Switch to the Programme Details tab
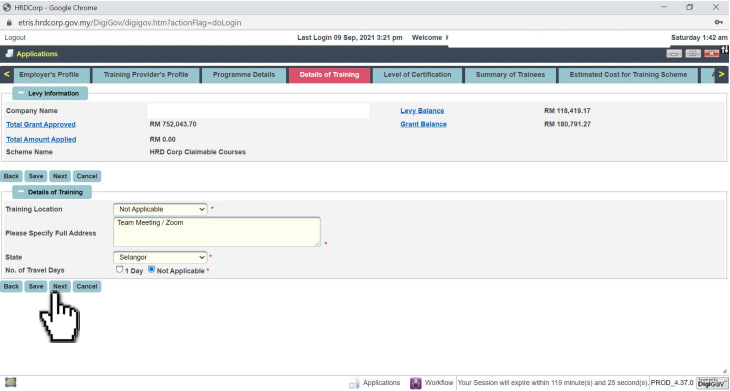Screen dimensions: 730x391 tap(244, 74)
